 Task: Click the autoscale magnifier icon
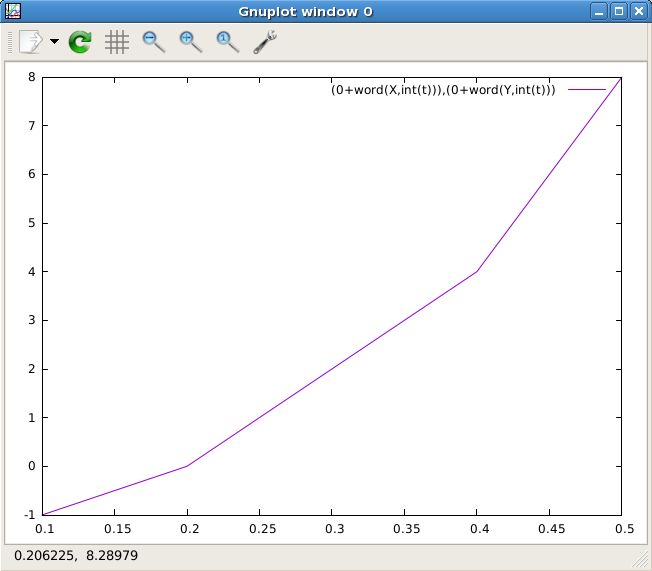point(228,42)
